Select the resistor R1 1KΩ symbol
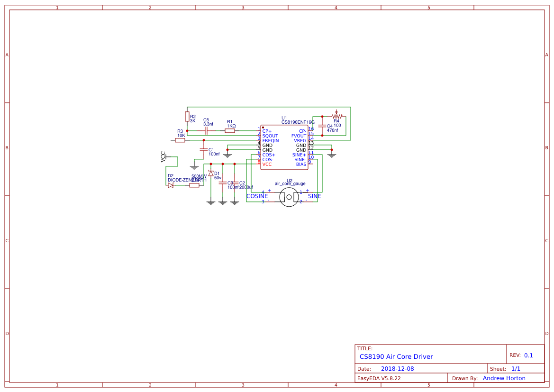This screenshot has width=554, height=392. (x=230, y=130)
